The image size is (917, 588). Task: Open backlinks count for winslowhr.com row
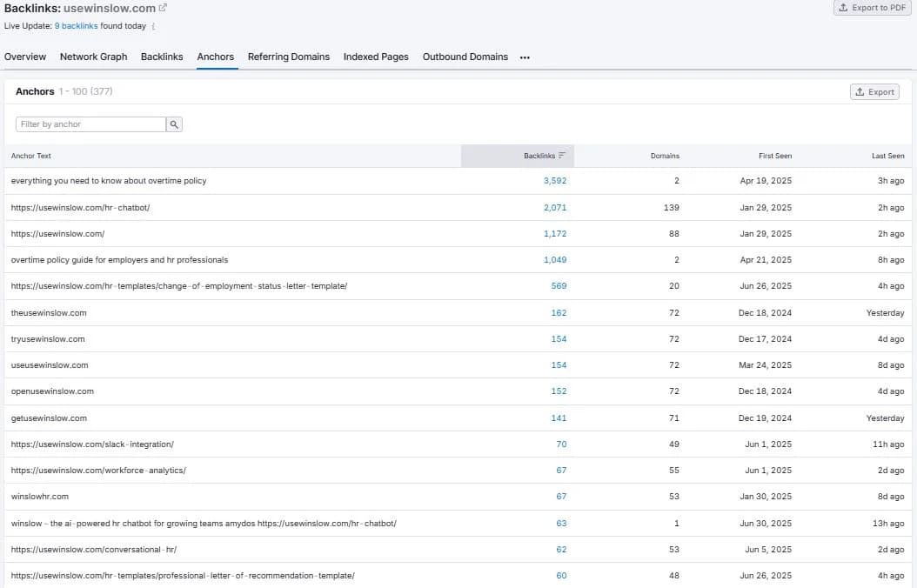(561, 497)
